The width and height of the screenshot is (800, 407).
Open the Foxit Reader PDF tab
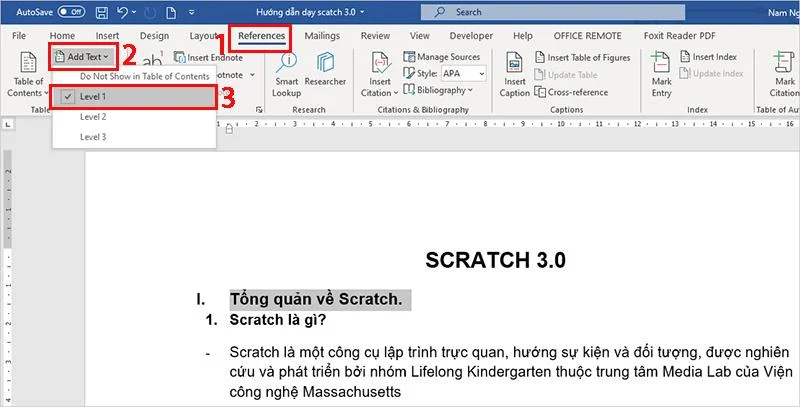tap(679, 36)
